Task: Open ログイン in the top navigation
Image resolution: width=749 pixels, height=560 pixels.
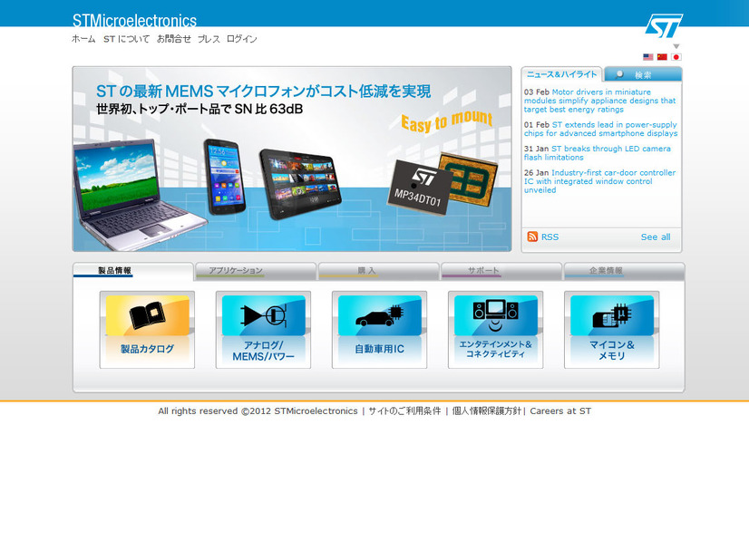Action: 242,39
